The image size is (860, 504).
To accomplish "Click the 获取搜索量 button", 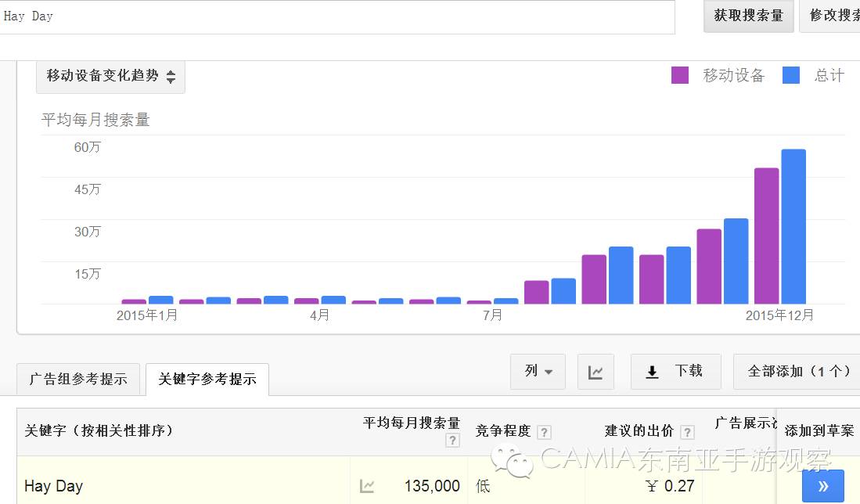I will click(x=749, y=16).
